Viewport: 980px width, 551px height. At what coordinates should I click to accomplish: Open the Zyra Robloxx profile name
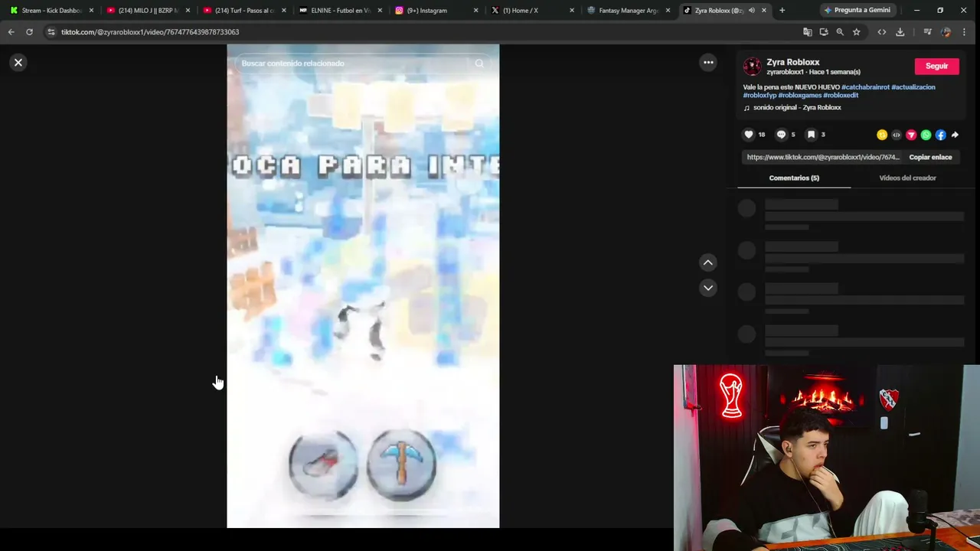pos(793,62)
